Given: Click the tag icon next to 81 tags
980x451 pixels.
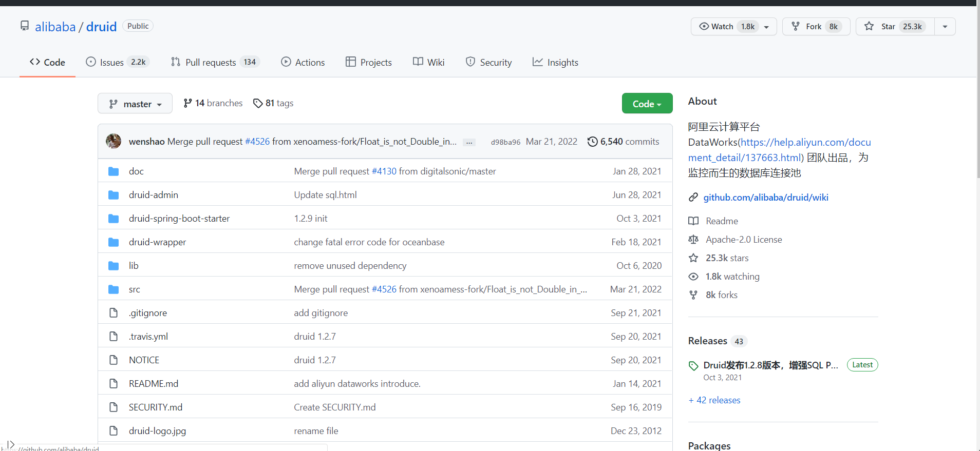Looking at the screenshot, I should point(258,103).
